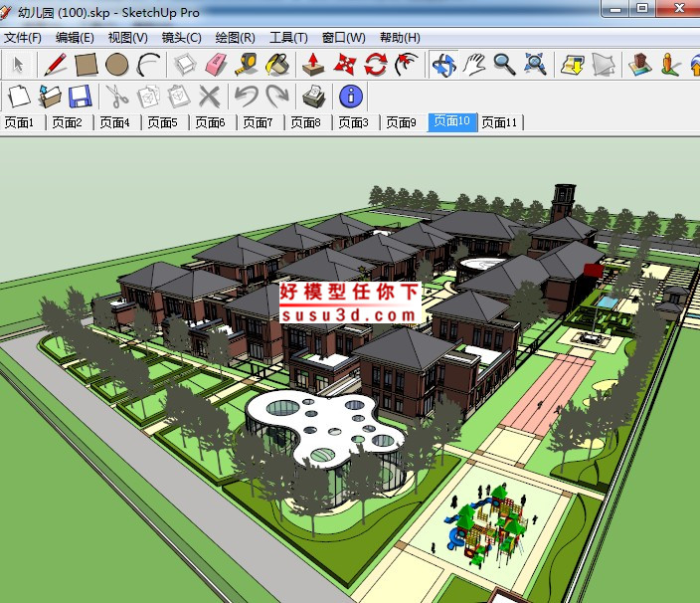Click the active scene tab 页面10
Viewport: 700px width, 603px height.
tap(452, 122)
